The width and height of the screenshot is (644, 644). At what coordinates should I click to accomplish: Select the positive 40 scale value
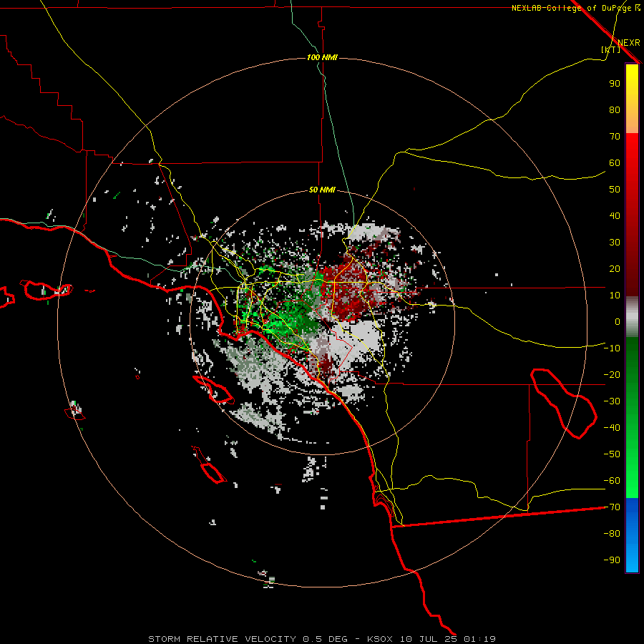tap(615, 215)
